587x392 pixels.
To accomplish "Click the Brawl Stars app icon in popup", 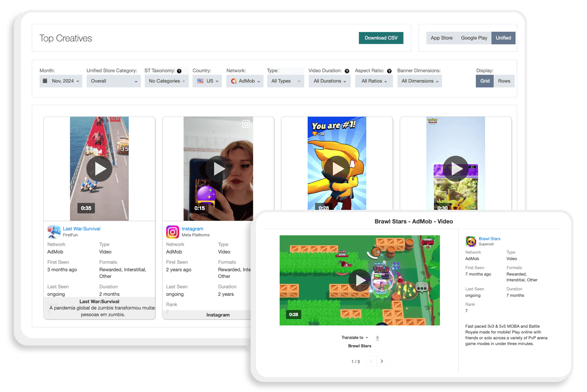I will [471, 241].
